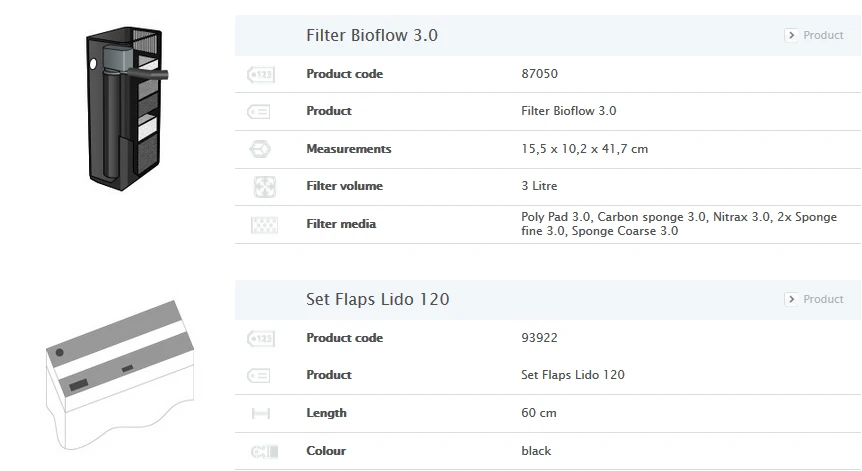Click the Filter media icon
This screenshot has width=862, height=471.
coord(264,224)
